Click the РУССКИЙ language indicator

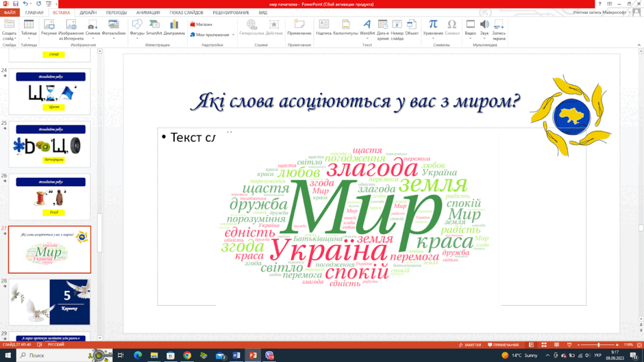tap(56, 345)
